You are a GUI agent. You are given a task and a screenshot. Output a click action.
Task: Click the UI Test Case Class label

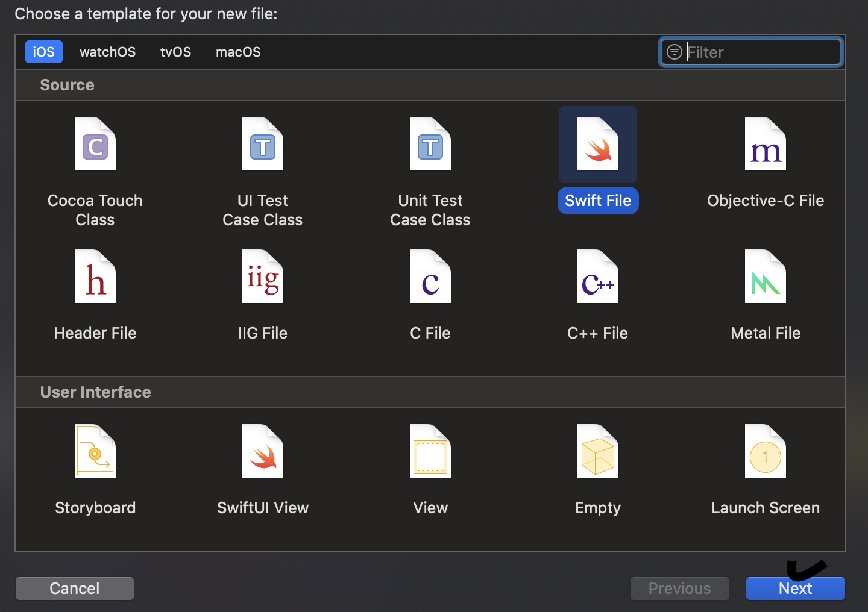point(263,210)
